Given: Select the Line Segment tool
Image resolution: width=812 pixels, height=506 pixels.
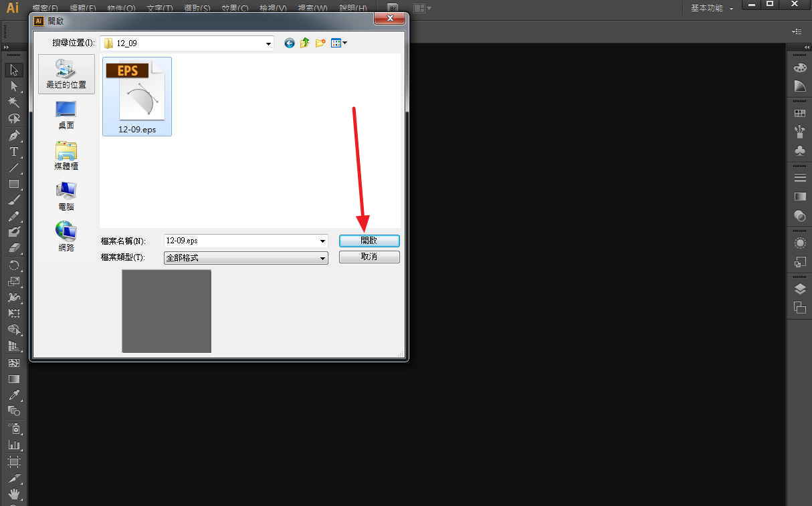Looking at the screenshot, I should pyautogui.click(x=13, y=168).
